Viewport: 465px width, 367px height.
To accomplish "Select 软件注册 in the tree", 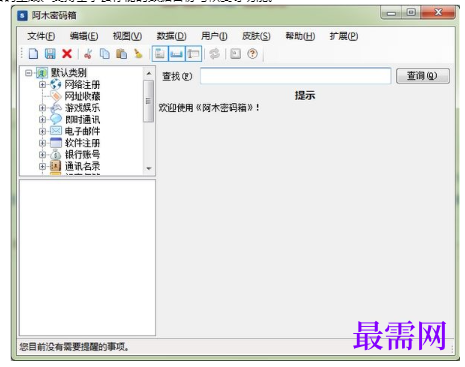I will point(82,143).
